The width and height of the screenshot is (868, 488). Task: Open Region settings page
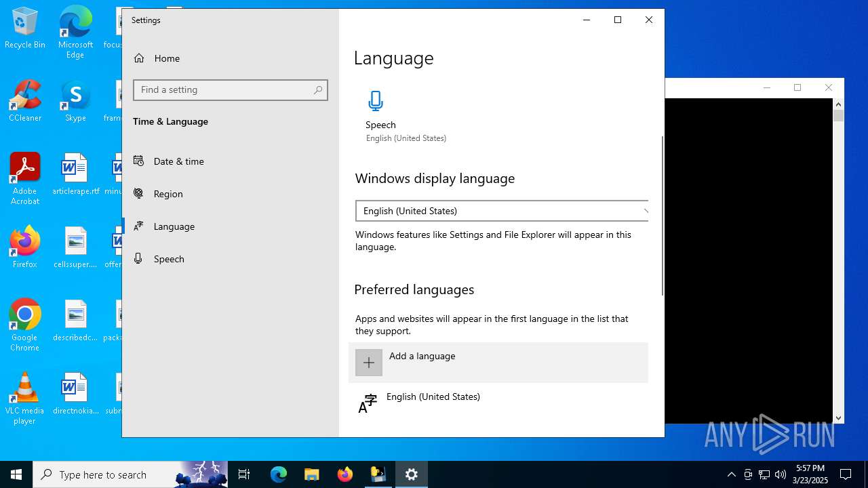pyautogui.click(x=167, y=194)
